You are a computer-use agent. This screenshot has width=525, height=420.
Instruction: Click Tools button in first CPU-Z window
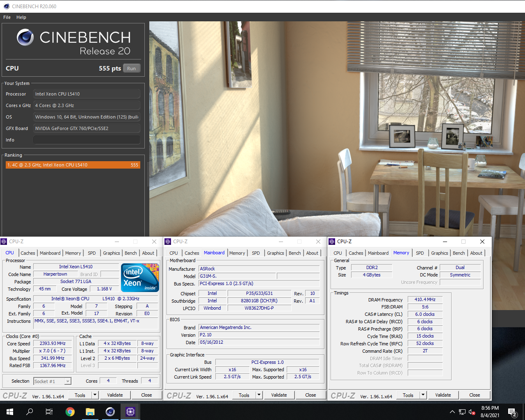(80, 395)
